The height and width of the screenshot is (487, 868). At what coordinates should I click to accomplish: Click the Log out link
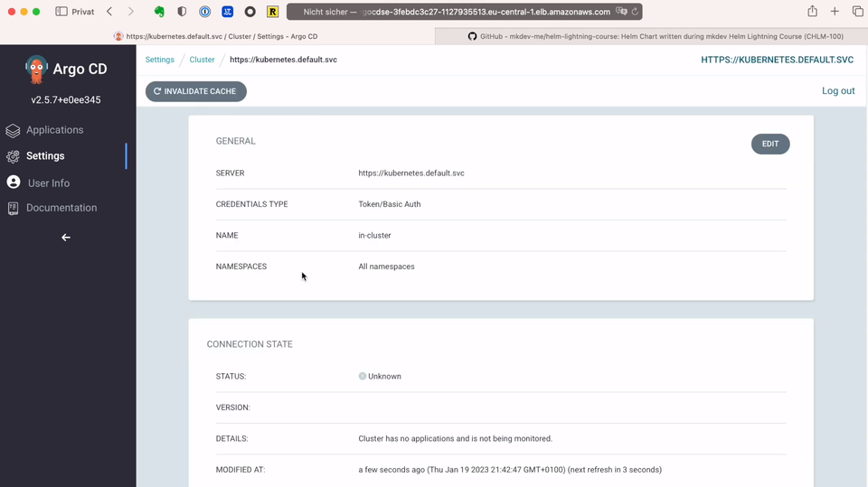(x=838, y=90)
